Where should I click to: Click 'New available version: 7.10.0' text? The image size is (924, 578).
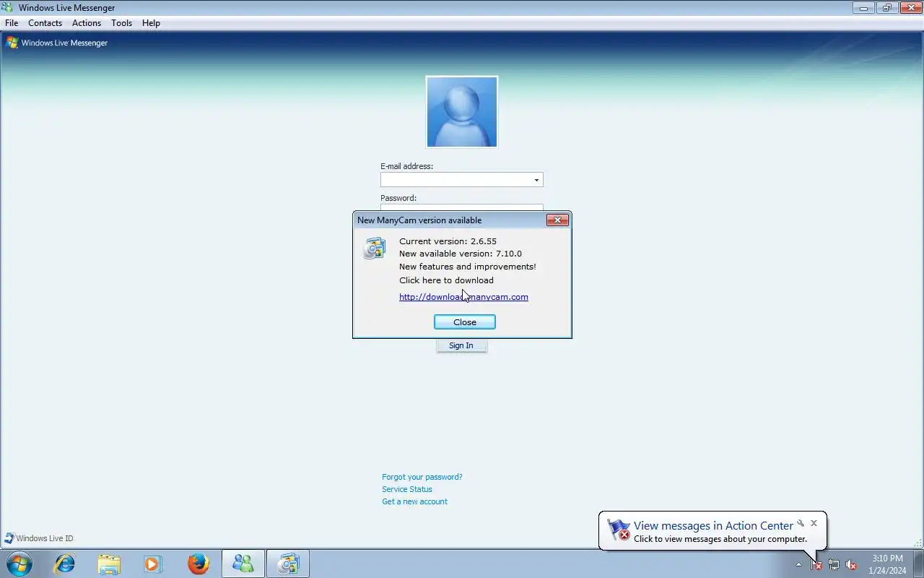[461, 254]
